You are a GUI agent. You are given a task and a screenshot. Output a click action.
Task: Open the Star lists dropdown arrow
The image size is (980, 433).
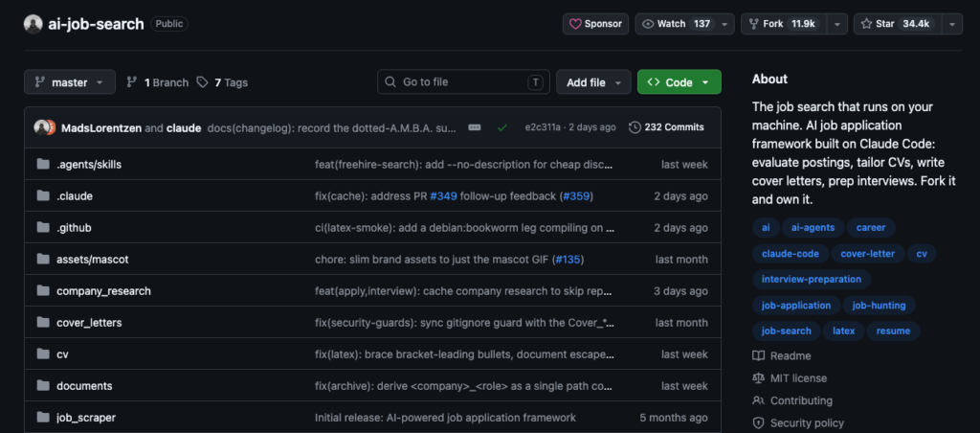click(952, 24)
